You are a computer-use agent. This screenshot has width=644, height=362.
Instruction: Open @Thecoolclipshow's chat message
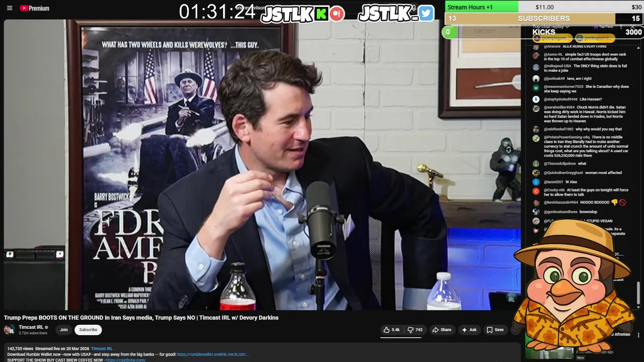pyautogui.click(x=565, y=163)
